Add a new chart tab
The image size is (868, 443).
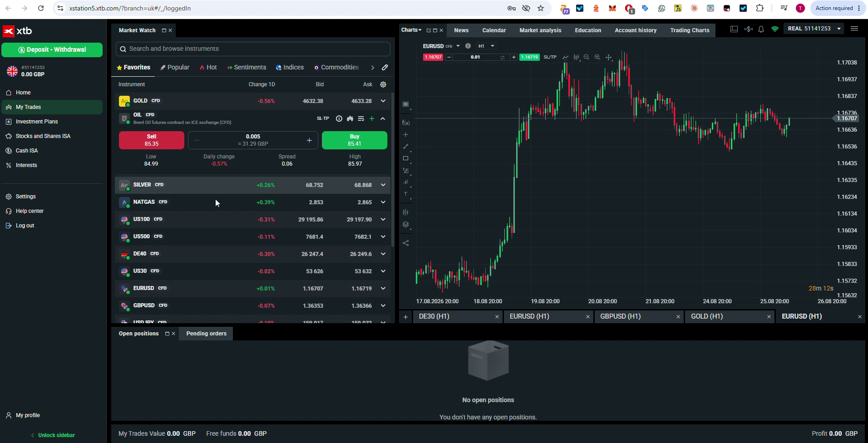click(x=405, y=317)
